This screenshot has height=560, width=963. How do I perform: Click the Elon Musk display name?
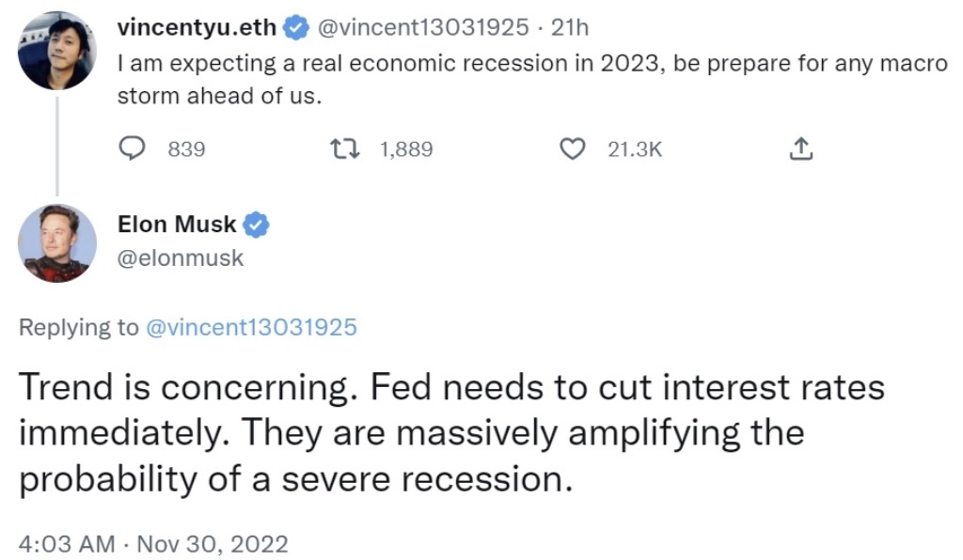click(x=177, y=224)
